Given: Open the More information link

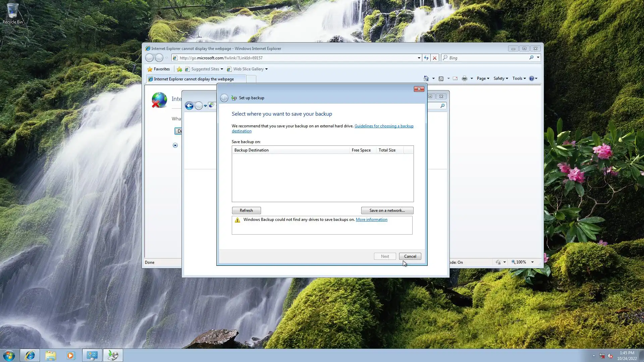Looking at the screenshot, I should [x=371, y=220].
